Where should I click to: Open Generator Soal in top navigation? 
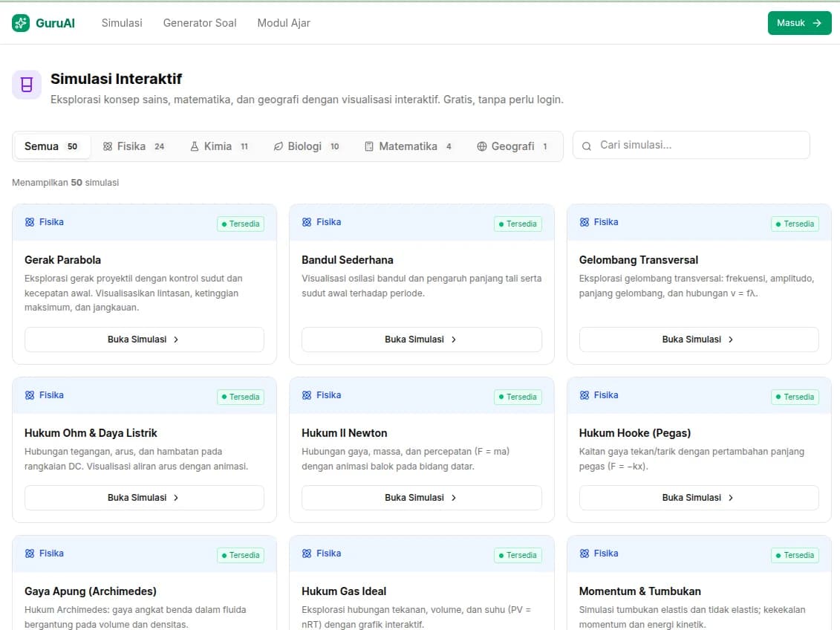tap(199, 23)
